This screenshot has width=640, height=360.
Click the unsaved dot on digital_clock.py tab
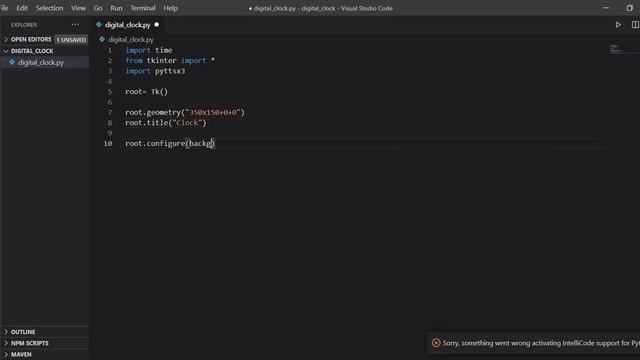click(x=157, y=25)
